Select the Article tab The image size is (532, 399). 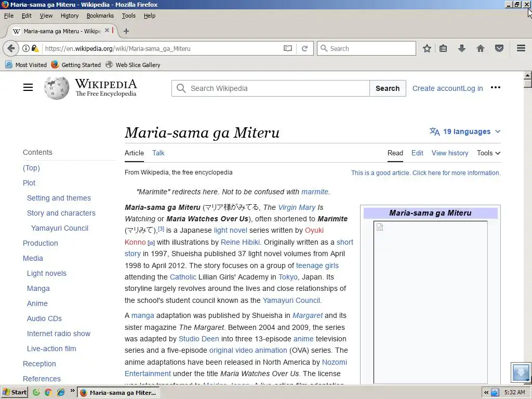134,153
